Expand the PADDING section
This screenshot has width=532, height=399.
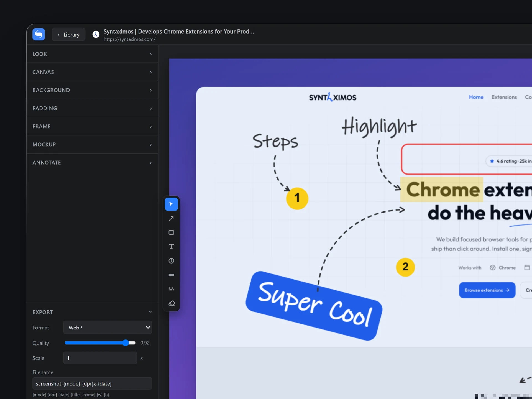92,108
